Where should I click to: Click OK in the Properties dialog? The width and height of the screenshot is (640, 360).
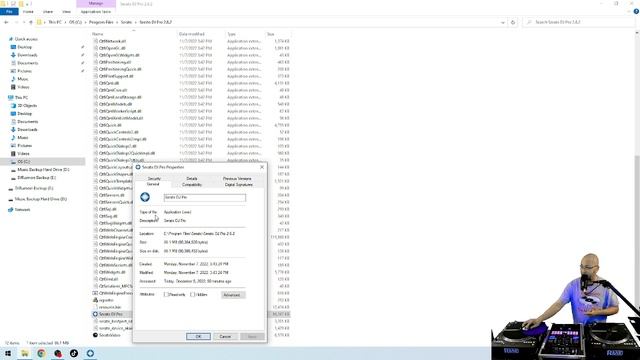coord(198,336)
